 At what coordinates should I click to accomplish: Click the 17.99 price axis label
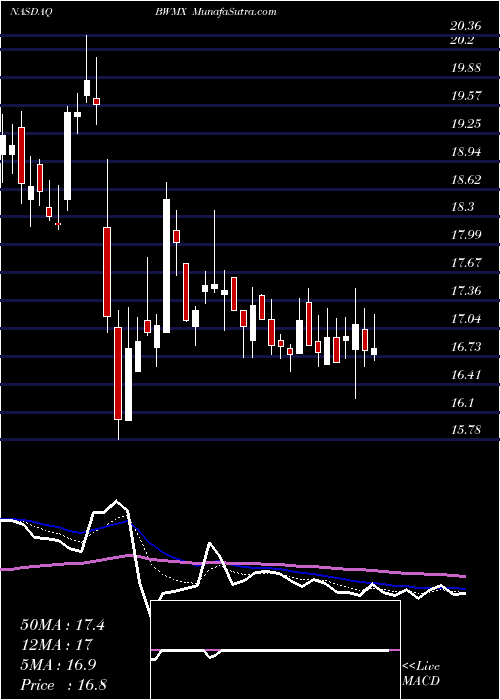tap(466, 235)
